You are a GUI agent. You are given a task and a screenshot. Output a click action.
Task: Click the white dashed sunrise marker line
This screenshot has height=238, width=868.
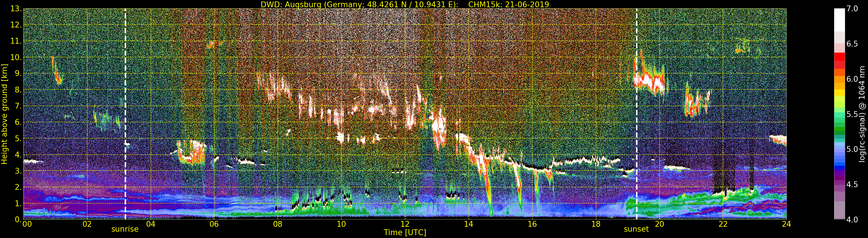click(125, 114)
